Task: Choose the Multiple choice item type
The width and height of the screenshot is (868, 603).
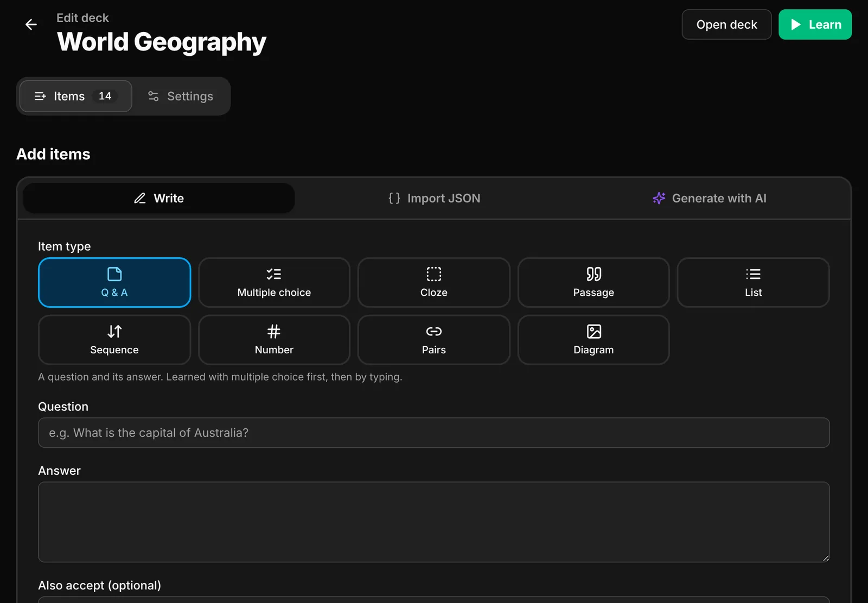Action: (274, 282)
